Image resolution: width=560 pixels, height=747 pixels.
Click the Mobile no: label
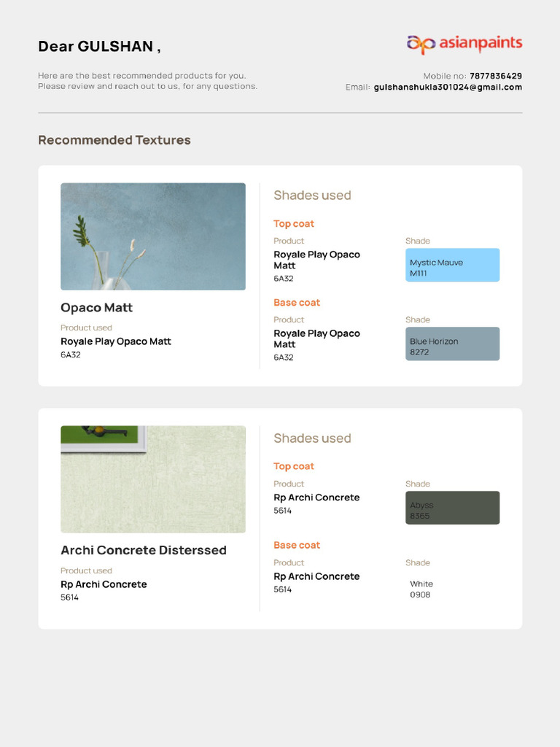[x=445, y=76]
